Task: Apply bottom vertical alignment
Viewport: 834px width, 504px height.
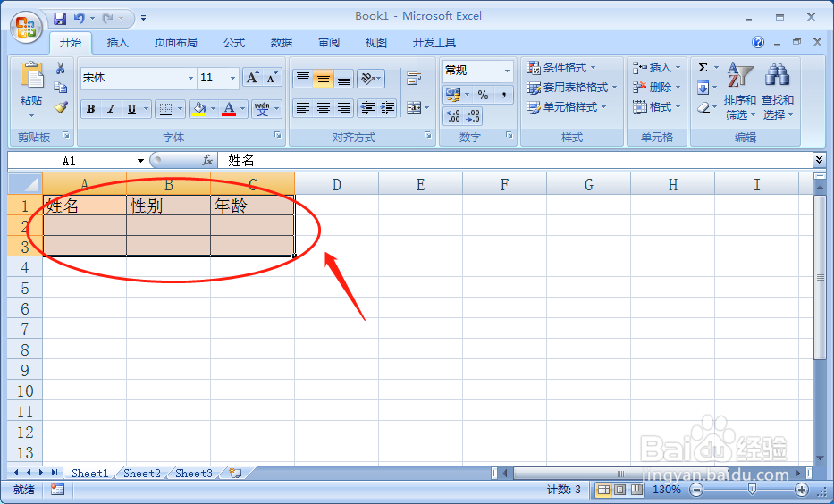Action: (x=344, y=79)
